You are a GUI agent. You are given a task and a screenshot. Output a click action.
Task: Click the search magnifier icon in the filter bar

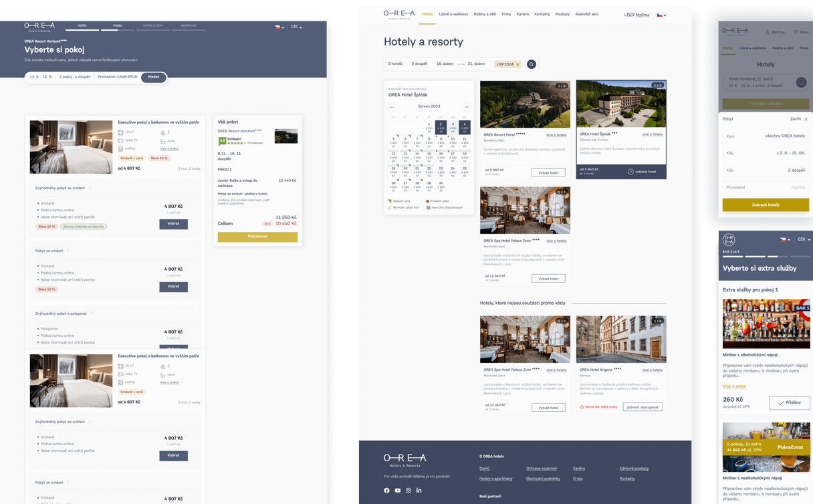(x=531, y=64)
